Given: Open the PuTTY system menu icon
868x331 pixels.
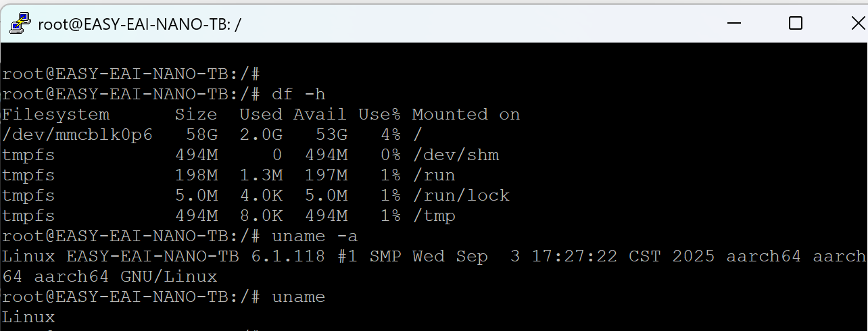Looking at the screenshot, I should pos(20,24).
